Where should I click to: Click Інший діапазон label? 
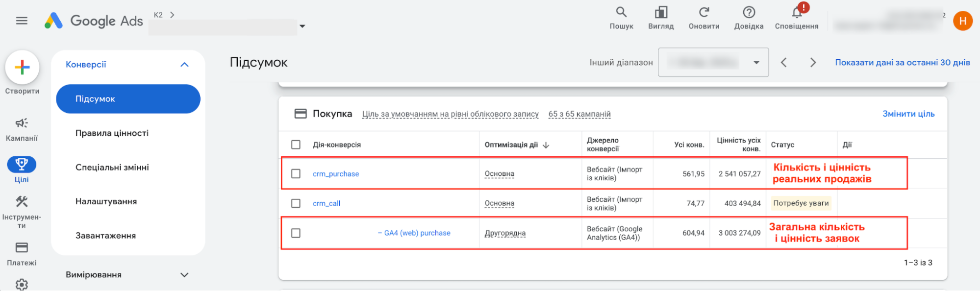[621, 63]
